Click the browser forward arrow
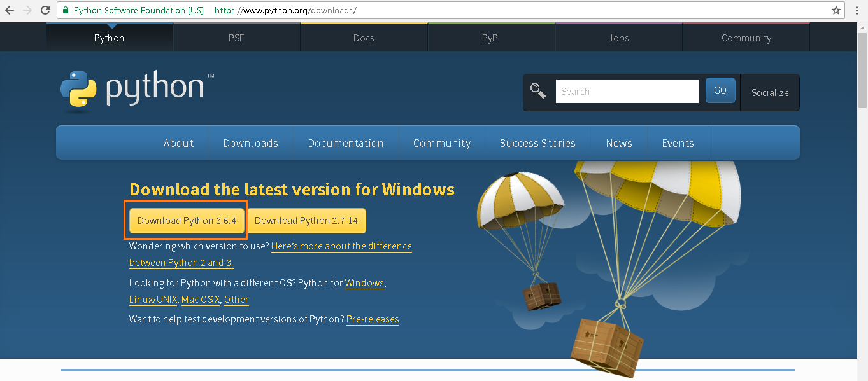This screenshot has height=381, width=868. (x=27, y=11)
